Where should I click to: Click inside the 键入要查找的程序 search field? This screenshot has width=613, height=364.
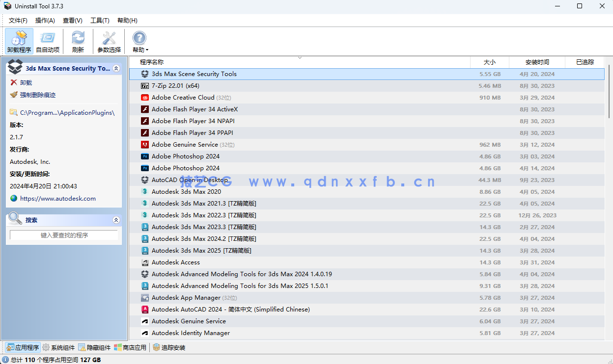pyautogui.click(x=63, y=235)
